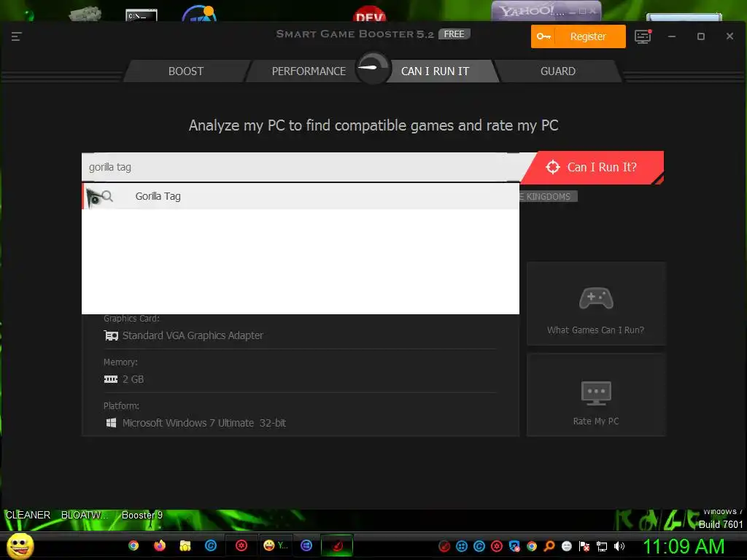Click the Yahoo window behind the booster
Viewport: 747px width, 560px height.
(x=546, y=11)
